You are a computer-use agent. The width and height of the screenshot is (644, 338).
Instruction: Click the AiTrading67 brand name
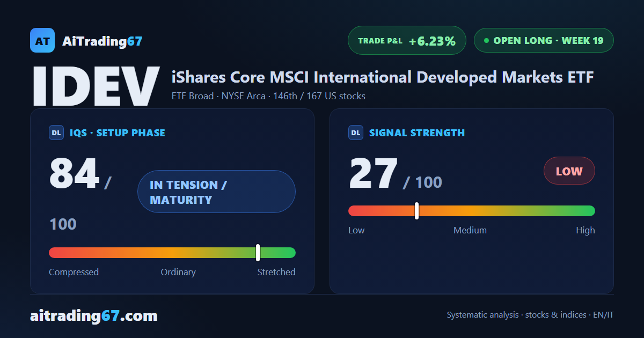(103, 41)
